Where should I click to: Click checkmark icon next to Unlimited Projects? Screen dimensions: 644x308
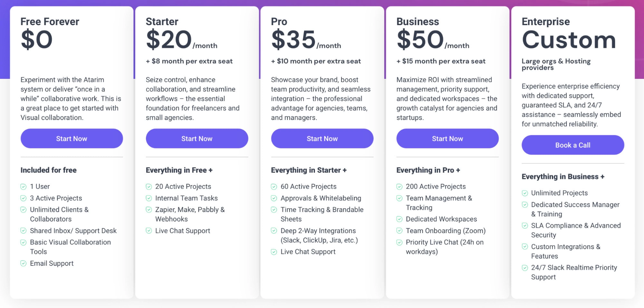coord(525,193)
